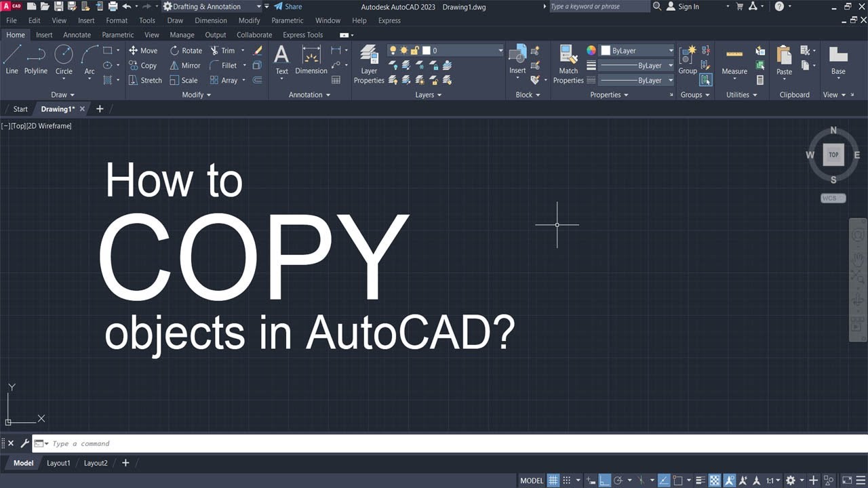Click the MODEL status bar button
Screen dimensions: 868x488
click(532, 481)
